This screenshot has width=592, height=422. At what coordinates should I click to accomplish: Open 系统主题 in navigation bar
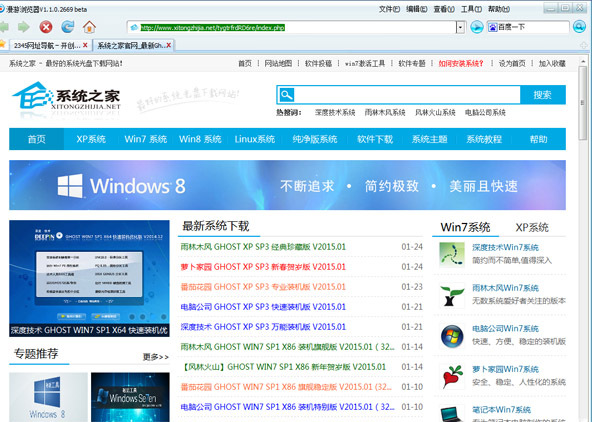coord(429,139)
